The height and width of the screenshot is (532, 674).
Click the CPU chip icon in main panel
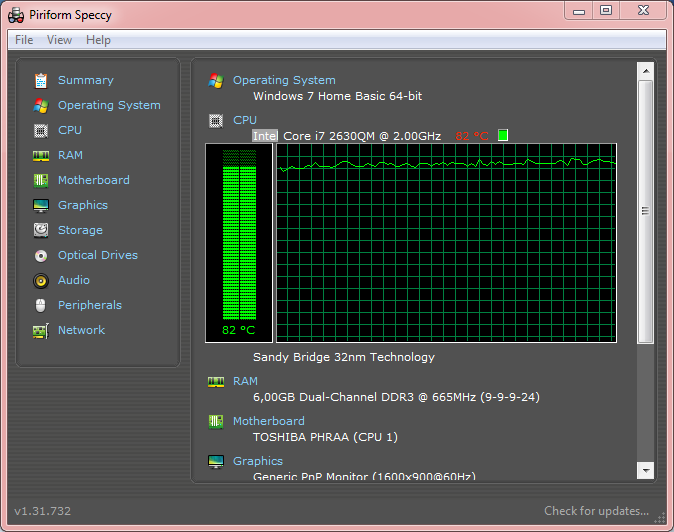216,121
